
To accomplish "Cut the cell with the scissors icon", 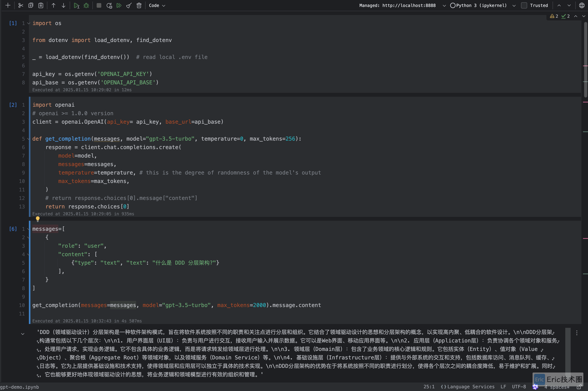I will click(x=21, y=5).
